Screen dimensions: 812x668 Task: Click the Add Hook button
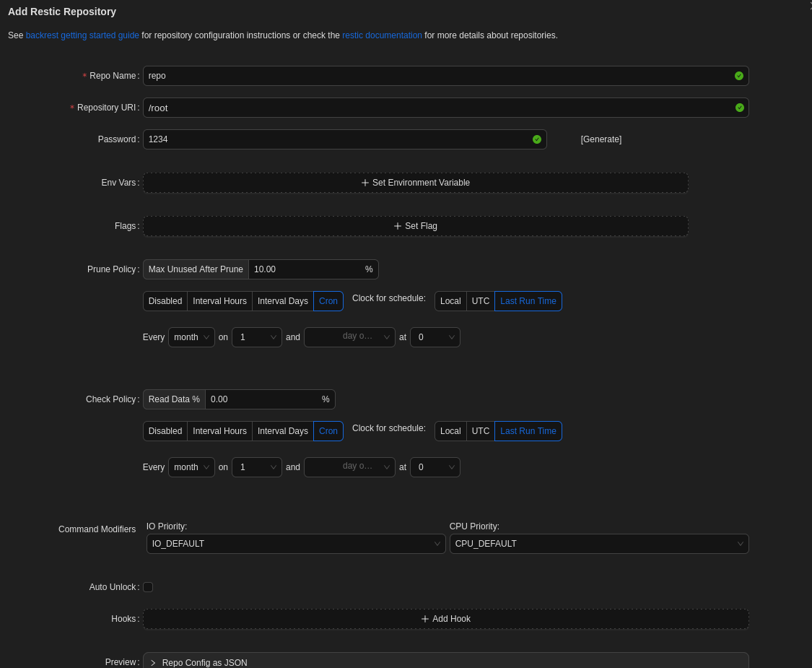(x=446, y=620)
